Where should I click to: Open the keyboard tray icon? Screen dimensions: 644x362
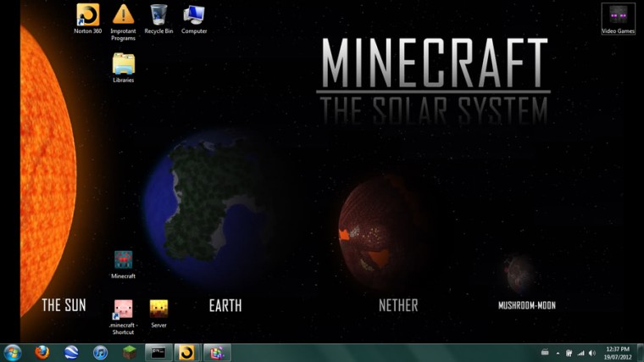[545, 352]
